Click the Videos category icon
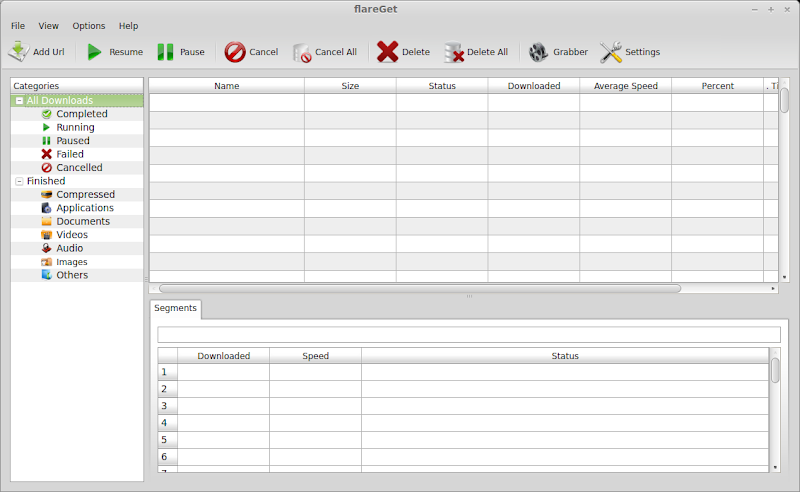This screenshot has height=492, width=800. click(46, 235)
